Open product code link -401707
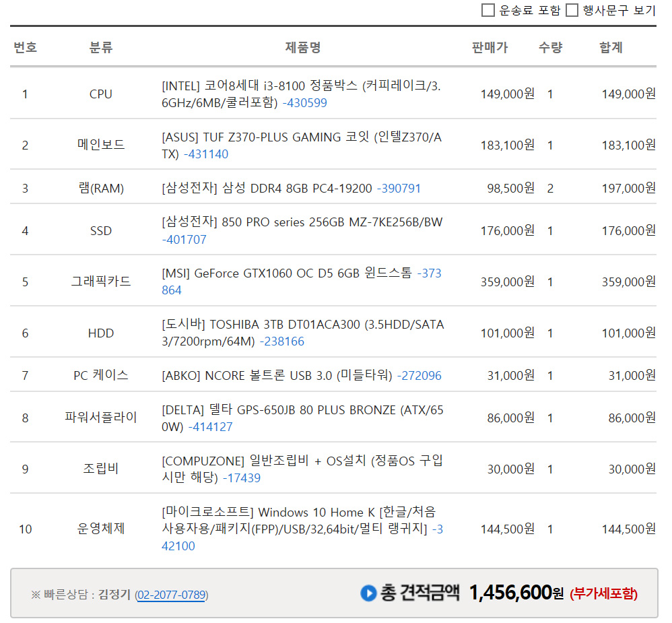The width and height of the screenshot is (672, 623). pyautogui.click(x=184, y=239)
